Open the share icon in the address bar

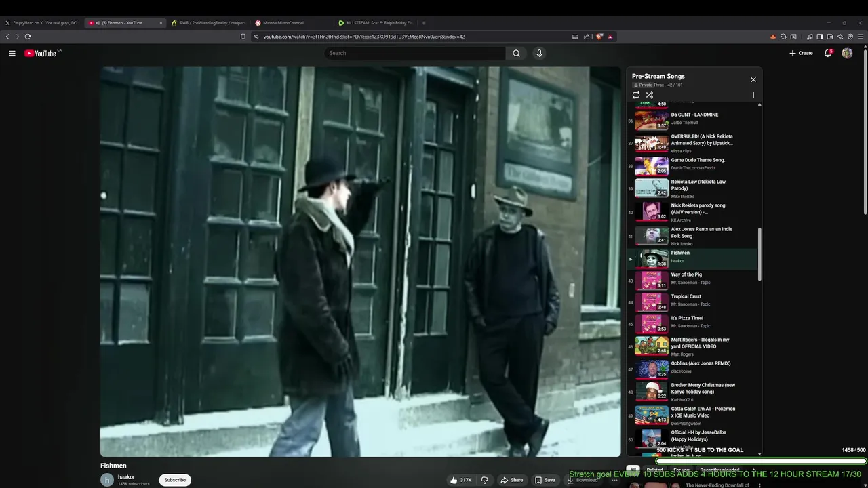click(x=587, y=37)
